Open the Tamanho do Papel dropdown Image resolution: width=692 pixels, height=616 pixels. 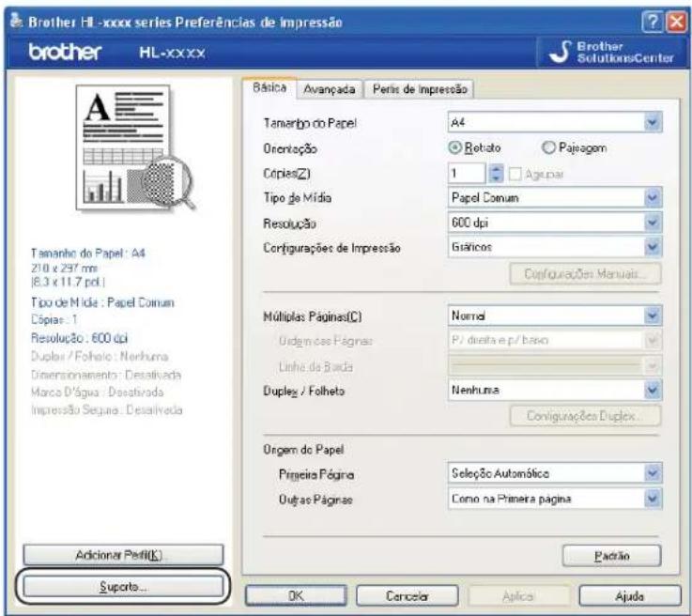pos(555,122)
